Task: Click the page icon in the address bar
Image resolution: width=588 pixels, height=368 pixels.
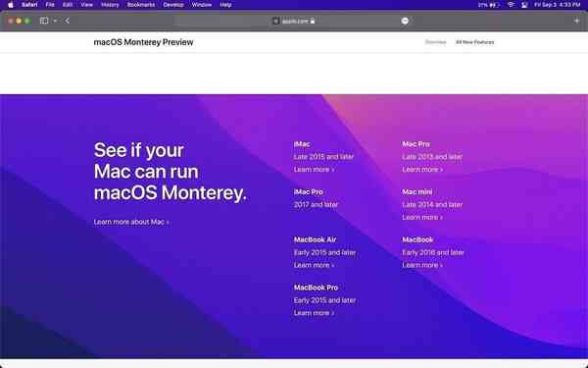Action: (276, 21)
